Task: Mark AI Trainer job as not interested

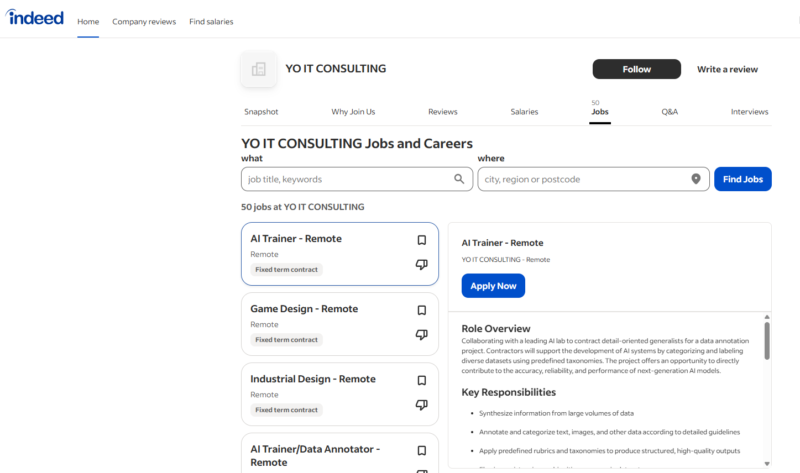Action: tap(422, 265)
